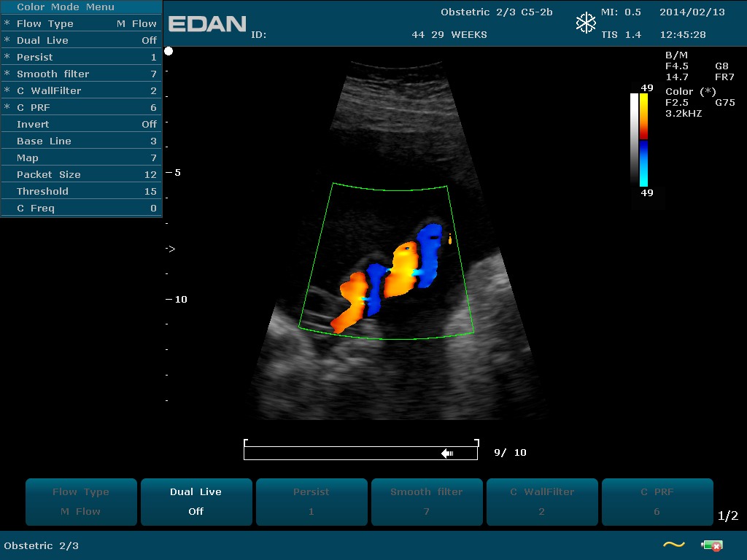747x560 pixels.
Task: Select Flow Type in Color Mode Menu
Action: coord(81,24)
